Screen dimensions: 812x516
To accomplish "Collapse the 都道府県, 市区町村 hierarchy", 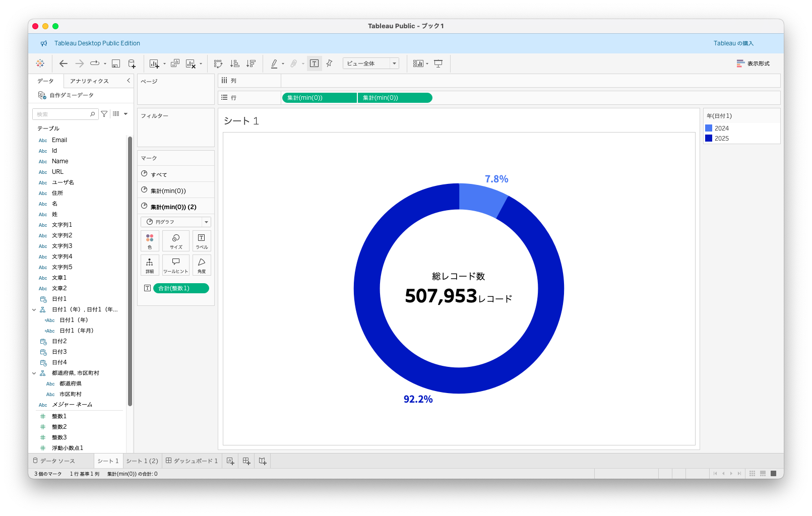I will click(x=34, y=373).
